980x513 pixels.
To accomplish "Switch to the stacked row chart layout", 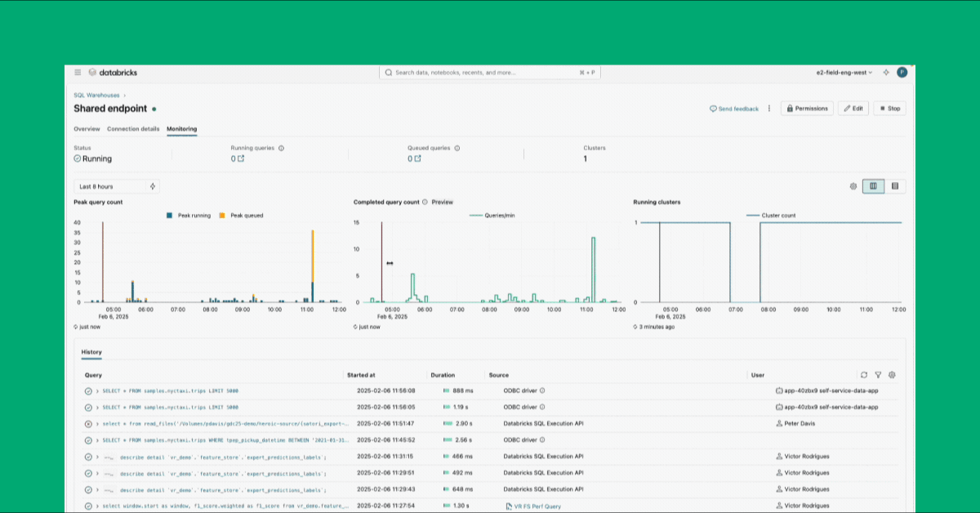I will pos(895,186).
